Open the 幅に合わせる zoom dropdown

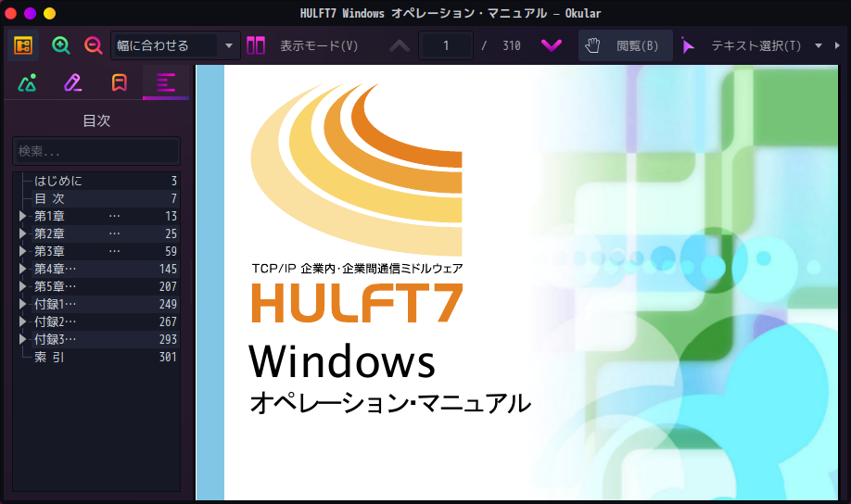(175, 45)
